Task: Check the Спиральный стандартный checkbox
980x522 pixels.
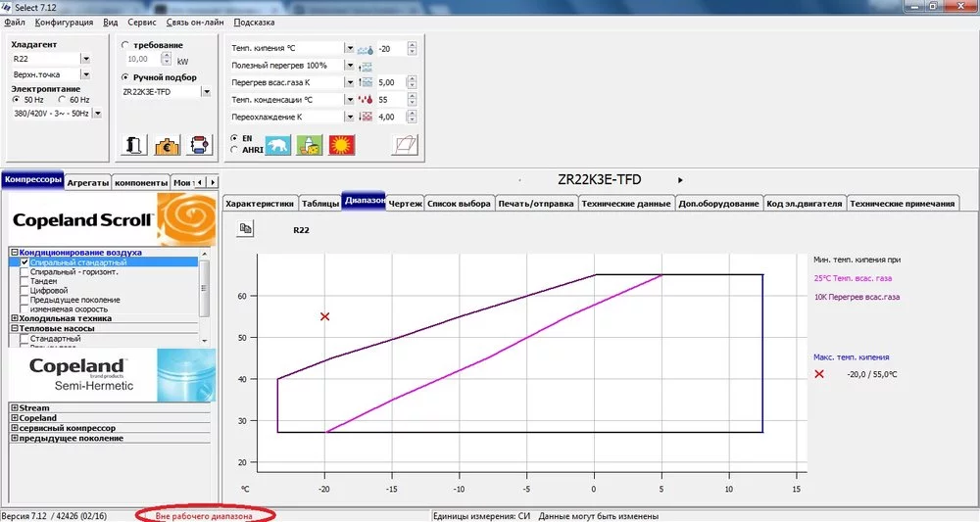Action: click(24, 262)
